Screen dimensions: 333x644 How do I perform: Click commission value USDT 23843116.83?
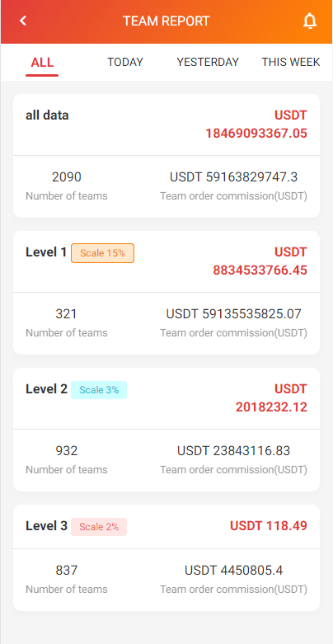point(233,450)
